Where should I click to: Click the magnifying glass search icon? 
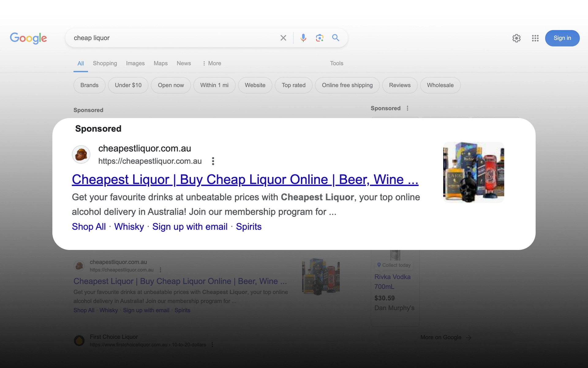click(x=336, y=38)
